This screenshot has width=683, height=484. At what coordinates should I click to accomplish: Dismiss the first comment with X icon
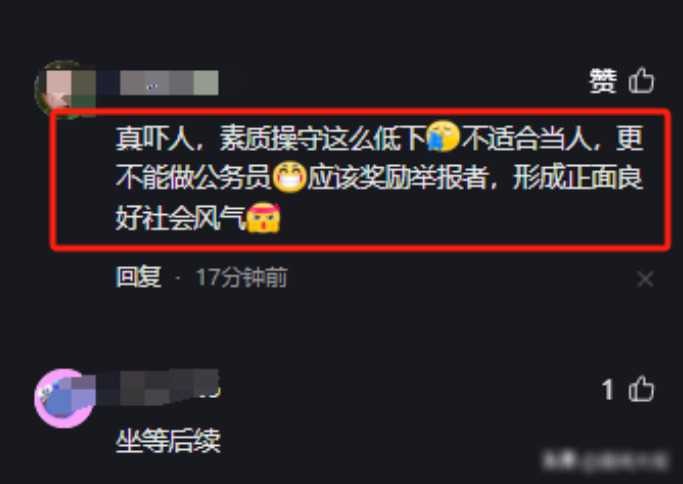click(645, 279)
